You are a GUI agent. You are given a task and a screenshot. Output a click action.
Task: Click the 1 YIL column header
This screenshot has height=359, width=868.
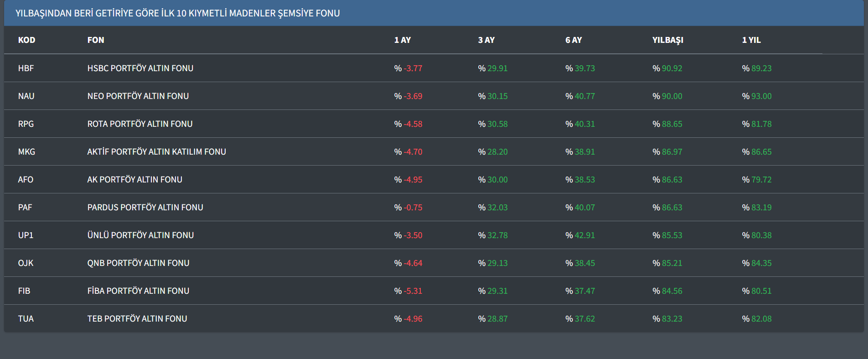751,40
